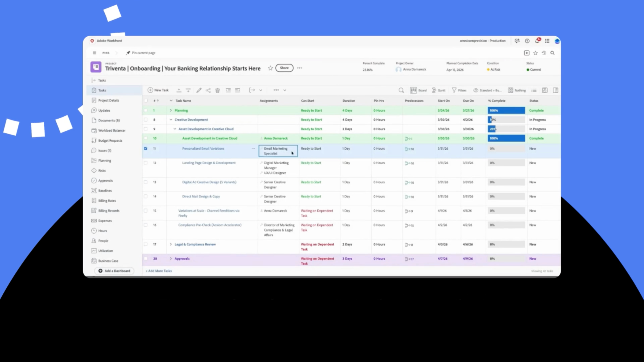Click the list density lines icon
The height and width of the screenshot is (362, 644).
[534, 90]
